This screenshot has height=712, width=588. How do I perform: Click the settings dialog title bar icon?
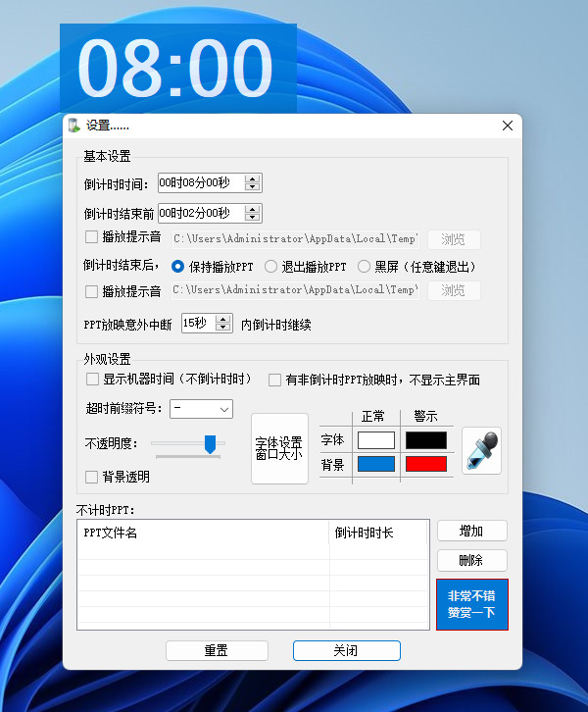click(x=73, y=126)
